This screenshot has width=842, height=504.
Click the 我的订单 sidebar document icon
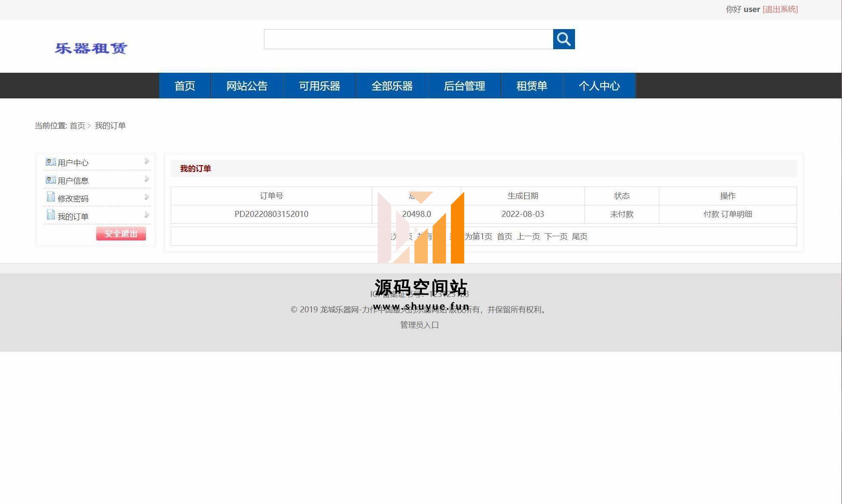(50, 215)
